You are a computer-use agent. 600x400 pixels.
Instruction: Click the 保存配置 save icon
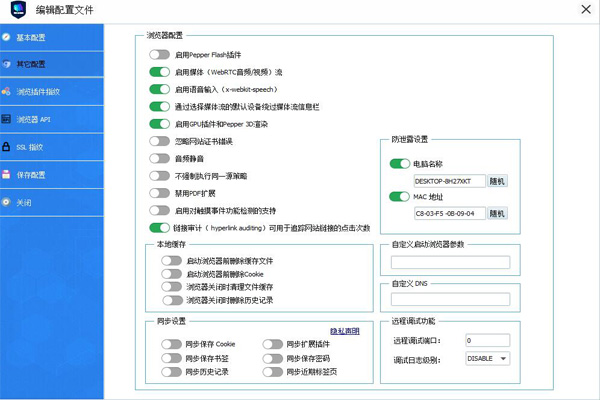(7, 175)
